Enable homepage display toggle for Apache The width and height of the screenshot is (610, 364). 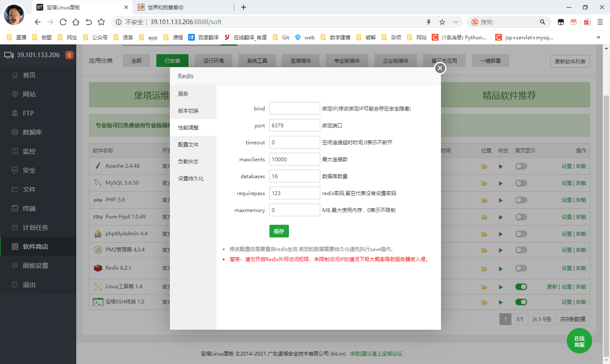(521, 166)
